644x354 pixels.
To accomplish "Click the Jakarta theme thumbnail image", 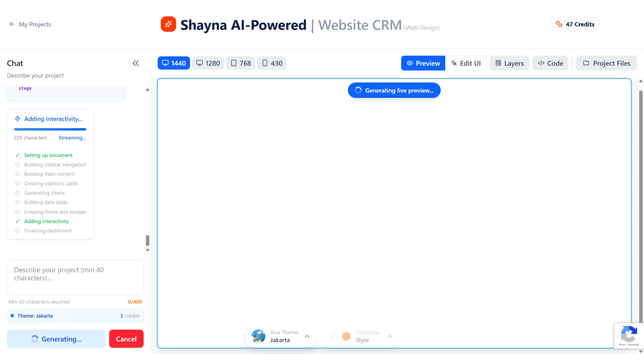I will tap(258, 336).
